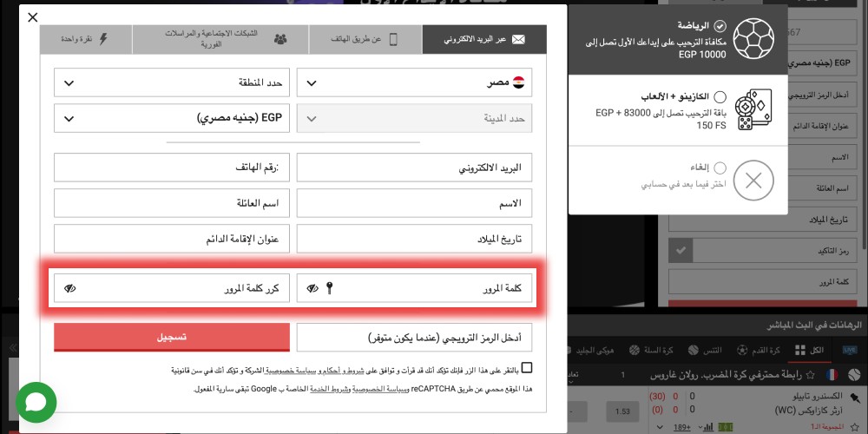Switch to the عبر البريد الالكتروني tab
Screen dimensions: 868x434
[484, 39]
